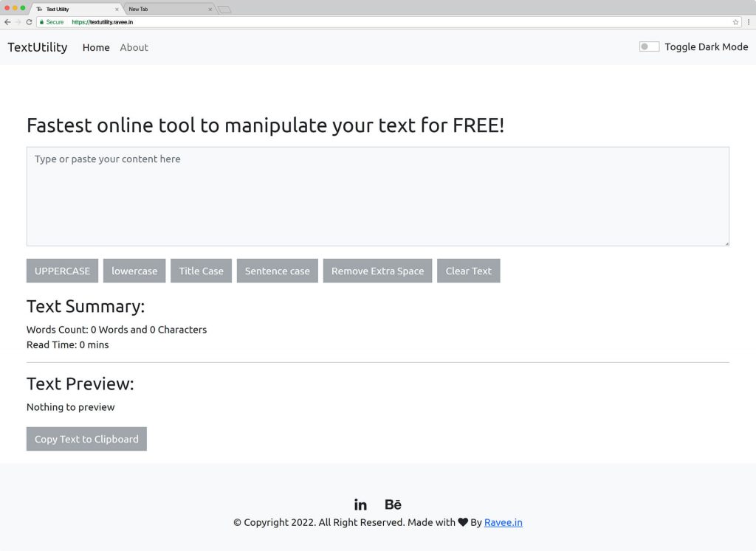This screenshot has height=551, width=756.
Task: Click the browser reload icon
Action: 29,22
